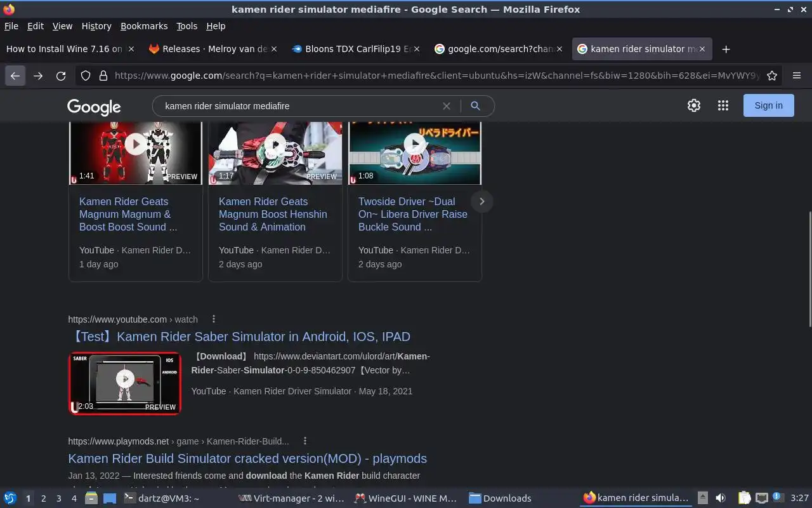Close the 'How to Install Wine 7.16' tab
This screenshot has height=508, width=812.
coord(131,49)
